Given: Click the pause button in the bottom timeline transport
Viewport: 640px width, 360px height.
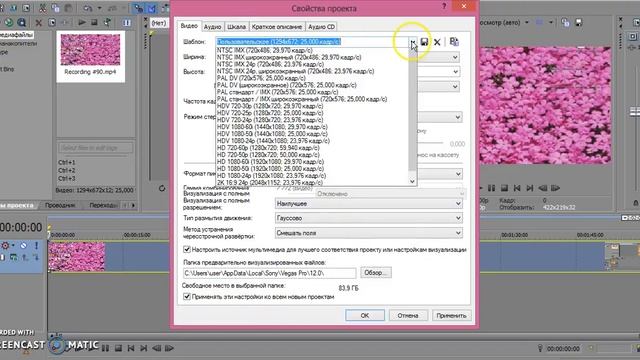Looking at the screenshot, I should click(x=105, y=348).
